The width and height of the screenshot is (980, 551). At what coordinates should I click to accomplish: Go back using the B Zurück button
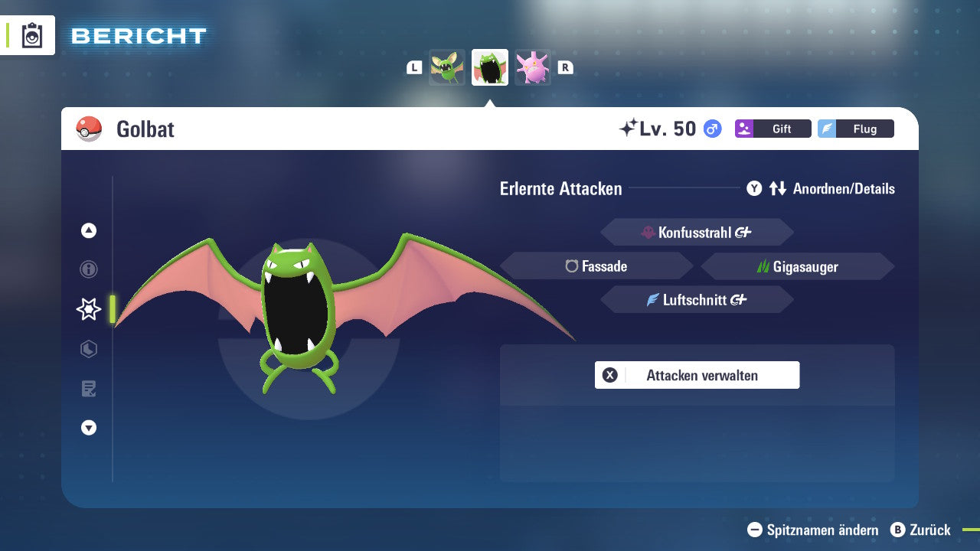point(921,530)
